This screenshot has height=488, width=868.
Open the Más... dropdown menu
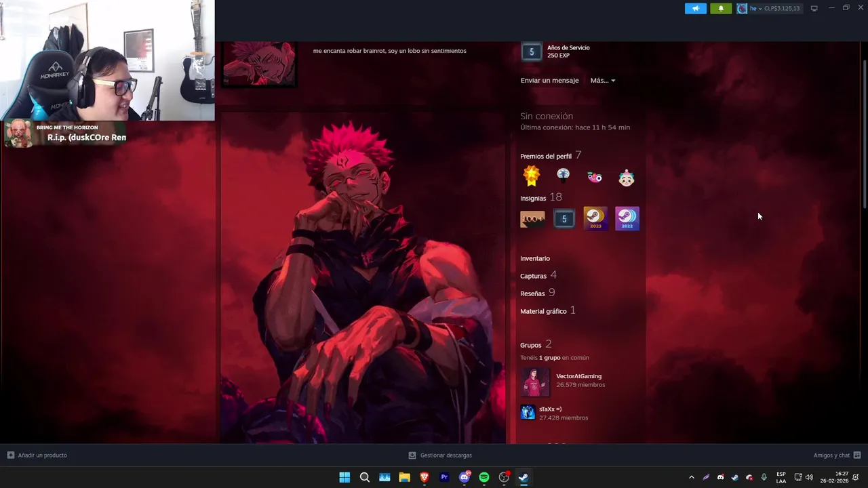[603, 80]
